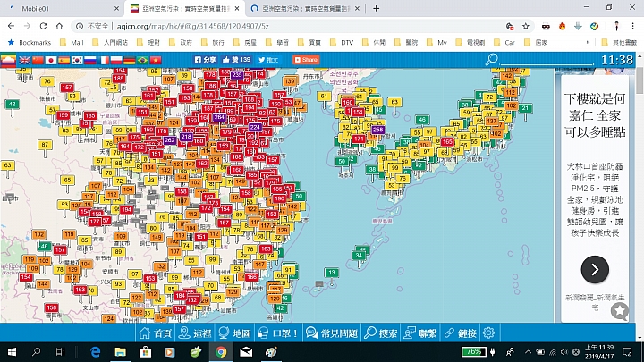Open 首頁 home in bottom menu
The width and height of the screenshot is (644, 362).
[x=155, y=333]
